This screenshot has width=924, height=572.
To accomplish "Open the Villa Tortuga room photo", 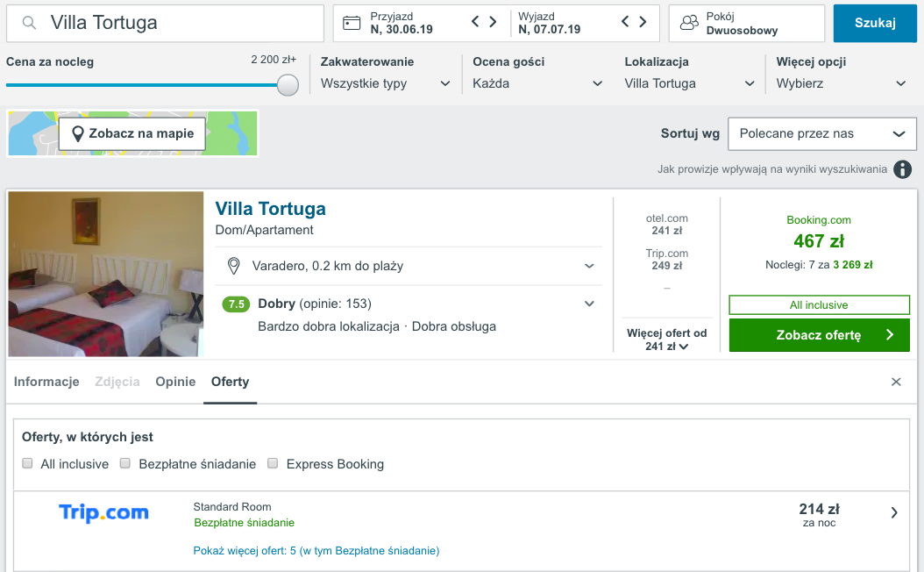I will 106,275.
